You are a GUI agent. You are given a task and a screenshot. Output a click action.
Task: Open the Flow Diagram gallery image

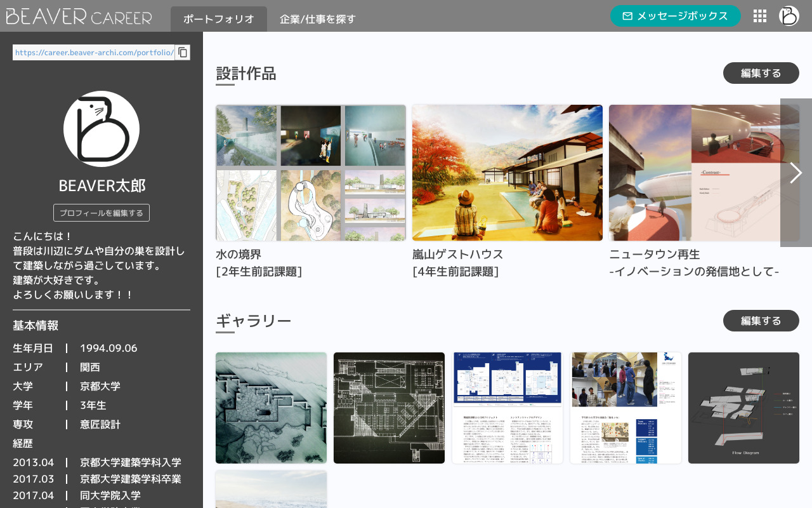(x=743, y=408)
